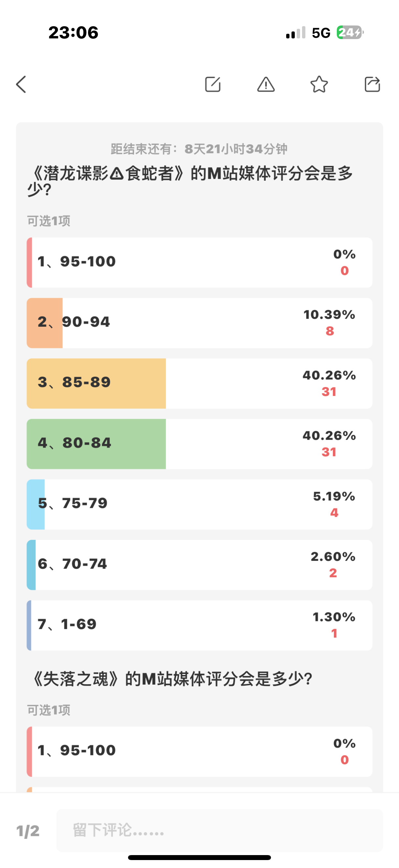
Task: Open the edit post icon
Action: point(213,84)
